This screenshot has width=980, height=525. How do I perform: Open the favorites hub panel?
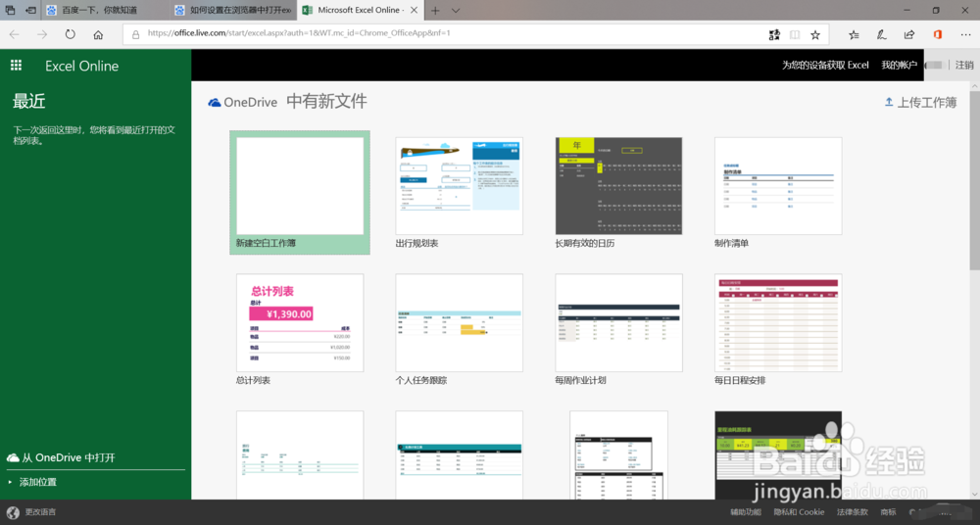(854, 35)
